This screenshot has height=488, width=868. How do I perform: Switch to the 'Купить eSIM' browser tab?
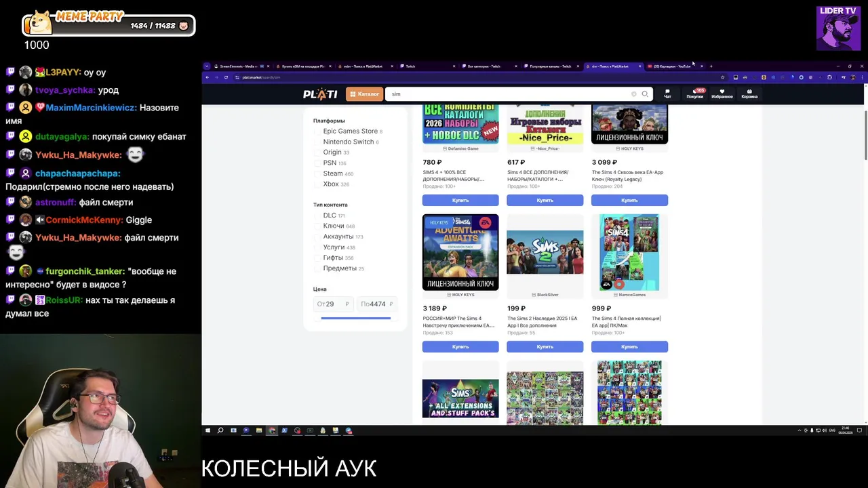point(302,66)
